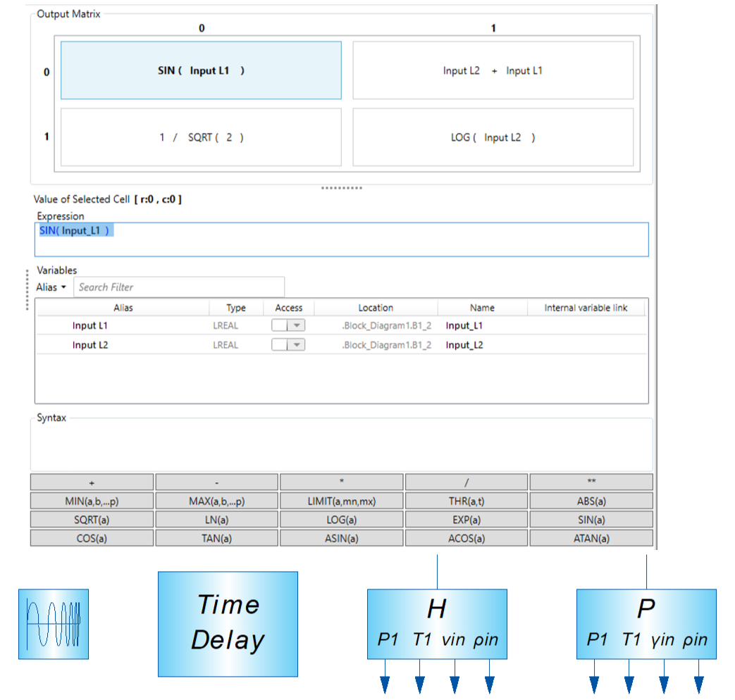
Task: Click the top input line of H block
Action: click(x=438, y=571)
